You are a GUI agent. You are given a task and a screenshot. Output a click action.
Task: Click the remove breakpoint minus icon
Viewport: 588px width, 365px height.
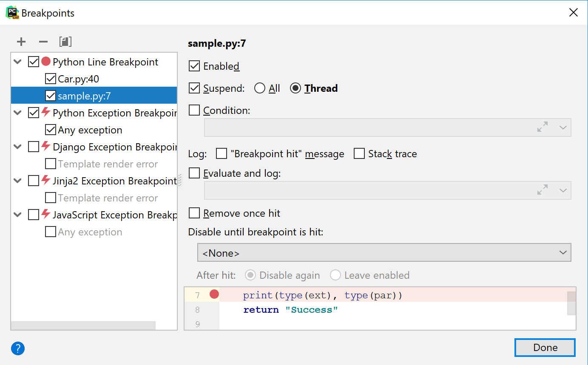(x=43, y=42)
